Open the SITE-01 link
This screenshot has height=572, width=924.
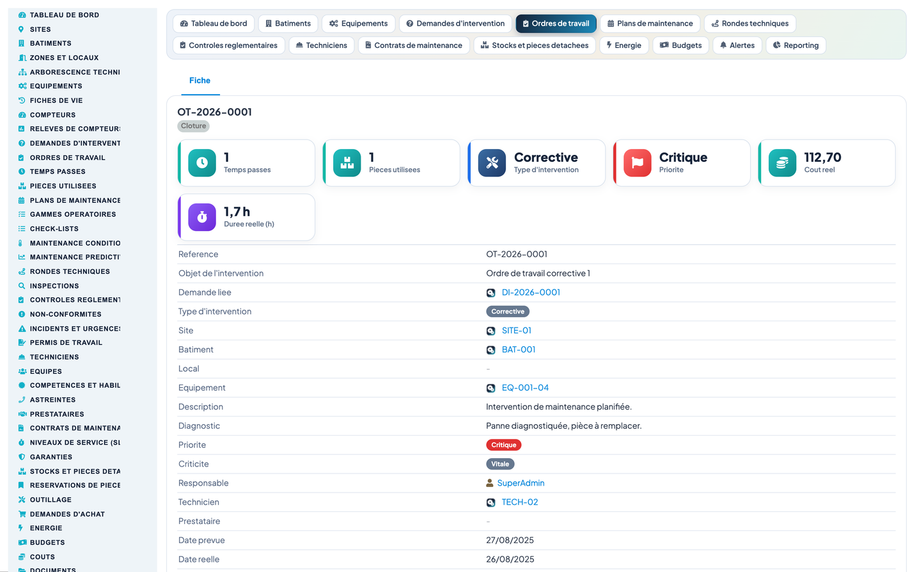[x=517, y=331]
